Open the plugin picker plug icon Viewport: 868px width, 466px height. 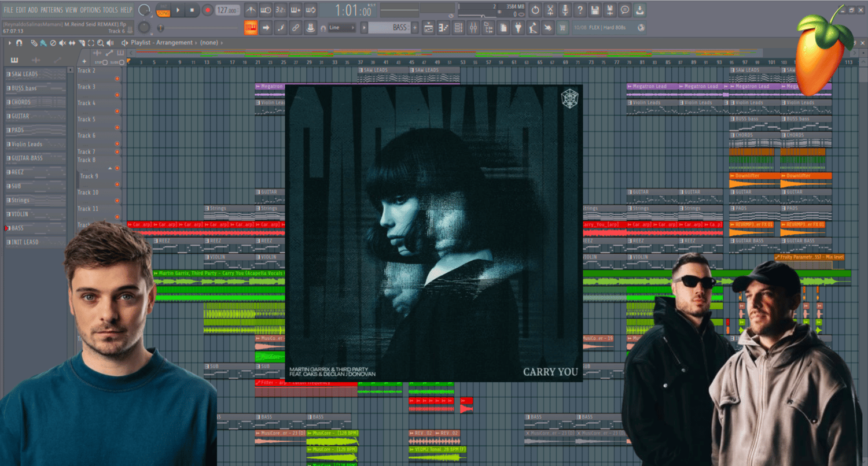click(x=518, y=27)
